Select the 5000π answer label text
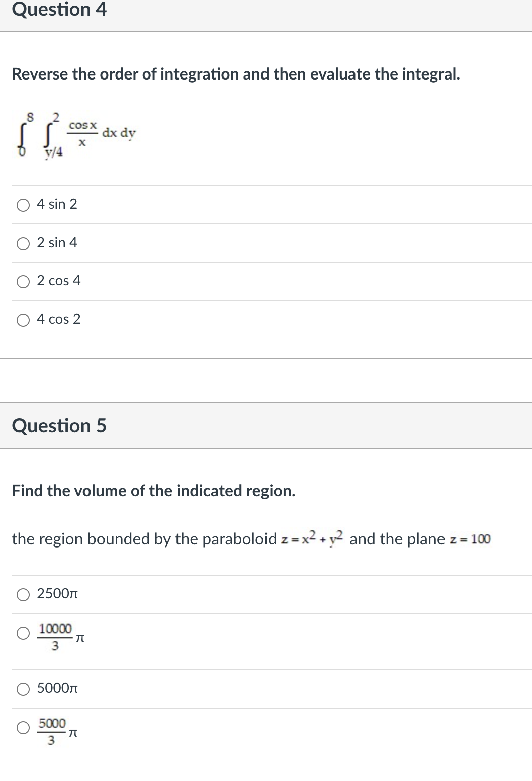The height and width of the screenshot is (781, 532). 56,689
